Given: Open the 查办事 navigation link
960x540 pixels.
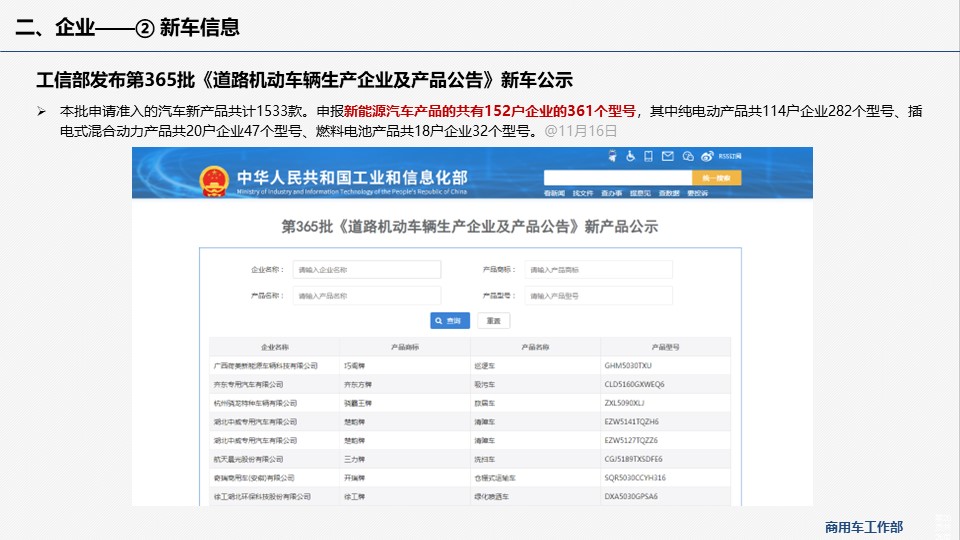Looking at the screenshot, I should 612,193.
